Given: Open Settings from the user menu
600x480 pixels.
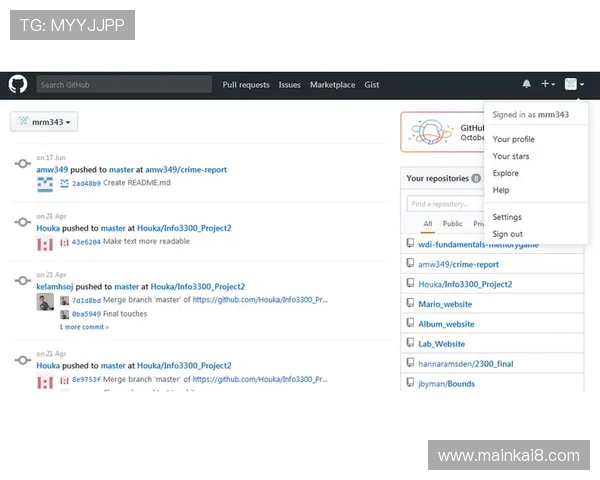Looking at the screenshot, I should pyautogui.click(x=507, y=217).
